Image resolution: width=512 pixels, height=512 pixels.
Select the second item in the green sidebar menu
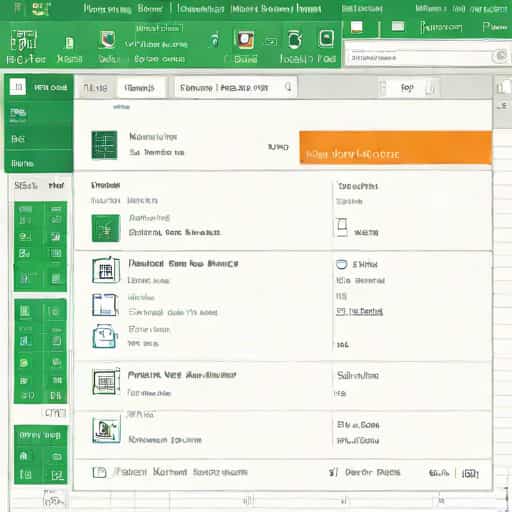click(x=39, y=139)
